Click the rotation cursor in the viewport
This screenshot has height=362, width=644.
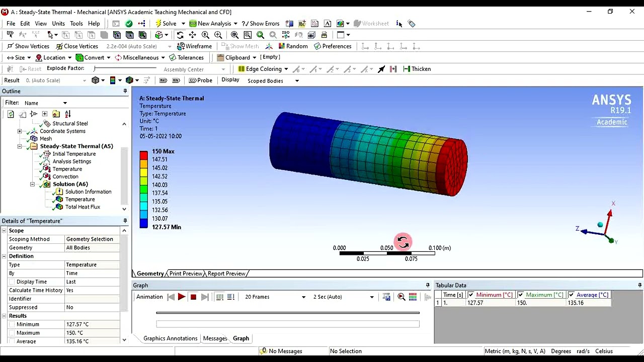click(x=403, y=242)
